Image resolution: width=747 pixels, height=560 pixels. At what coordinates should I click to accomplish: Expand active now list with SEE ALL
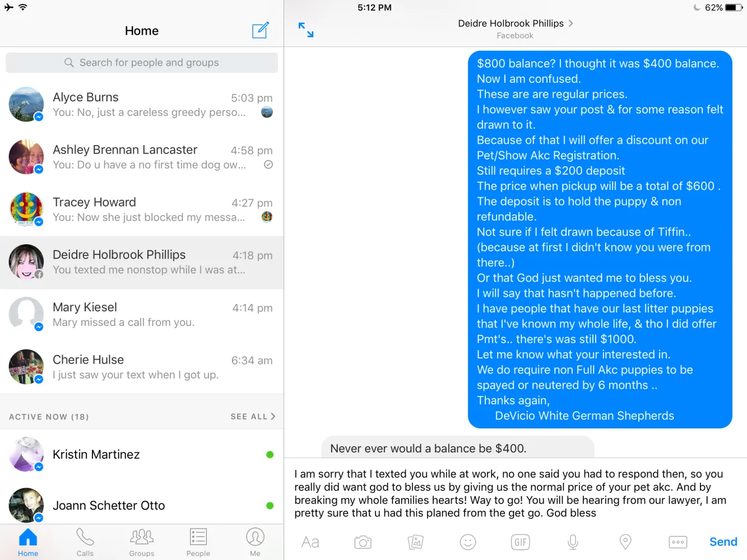(x=253, y=417)
